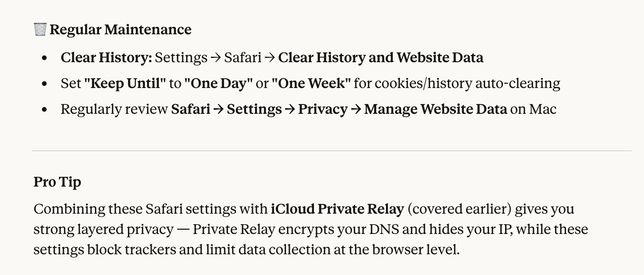Click the bold Manage Website Data text
Image resolution: width=644 pixels, height=275 pixels.
(x=436, y=109)
